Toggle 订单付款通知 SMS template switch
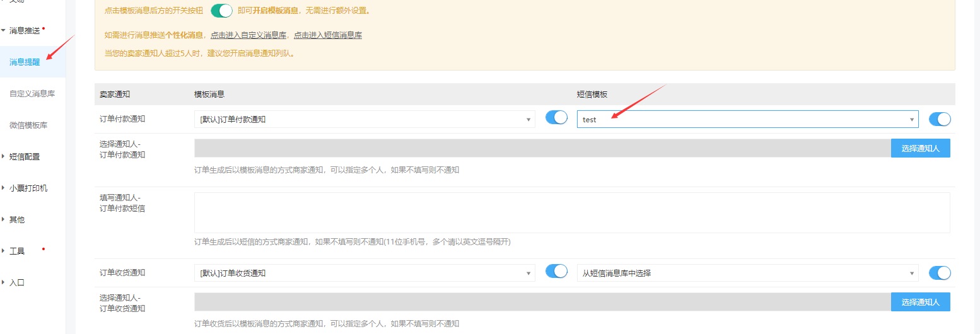This screenshot has height=334, width=980. click(x=940, y=119)
